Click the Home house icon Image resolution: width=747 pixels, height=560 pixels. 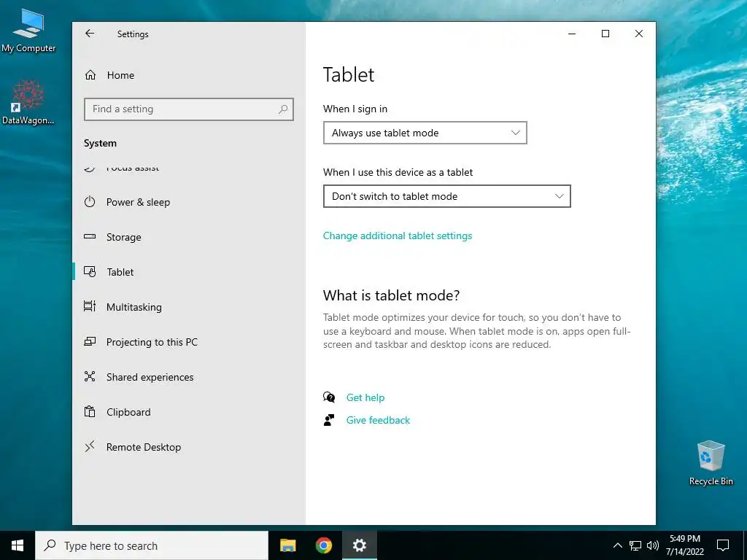coord(90,75)
